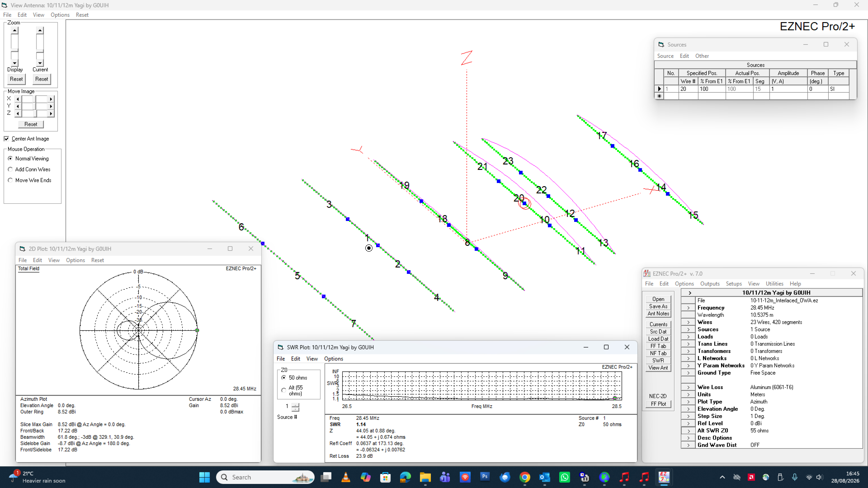This screenshot has height=488, width=868.
Task: Expand the Sources setting row
Action: point(688,329)
